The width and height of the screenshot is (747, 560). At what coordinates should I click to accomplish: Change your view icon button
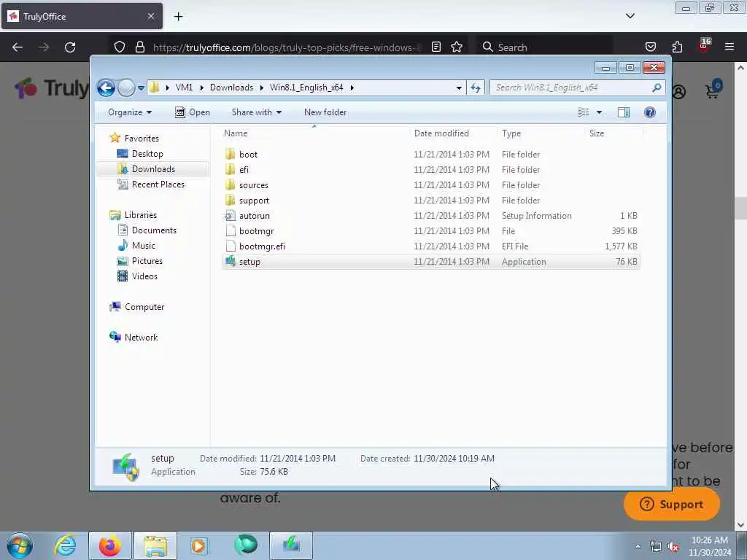583,112
